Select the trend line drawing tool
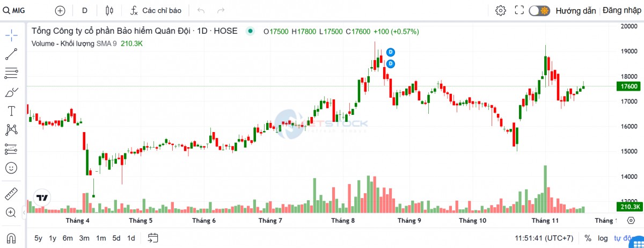 [11, 54]
